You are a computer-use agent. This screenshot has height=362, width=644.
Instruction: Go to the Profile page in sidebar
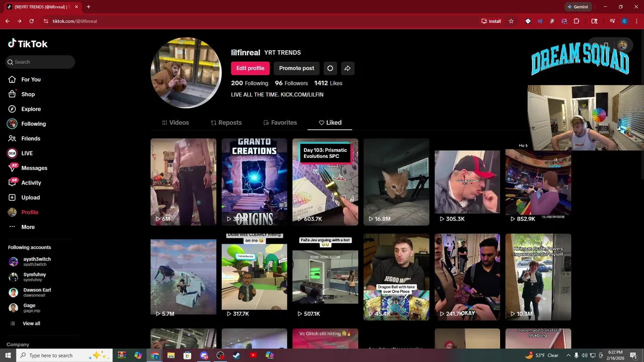click(30, 212)
